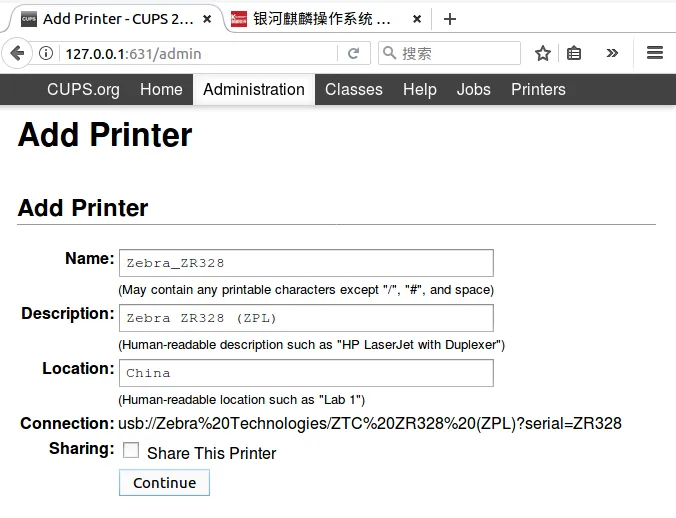The width and height of the screenshot is (676, 518).
Task: Reload the page with refresh icon
Action: click(353, 53)
